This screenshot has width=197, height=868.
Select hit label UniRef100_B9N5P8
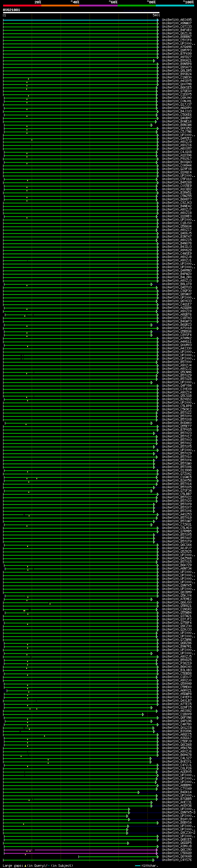tap(176, 64)
